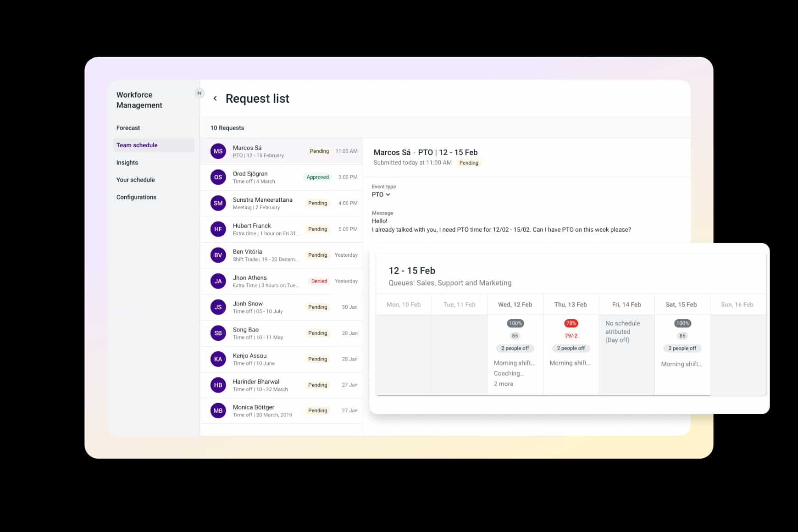
Task: Click the back arrow beside Request list
Action: (x=215, y=99)
